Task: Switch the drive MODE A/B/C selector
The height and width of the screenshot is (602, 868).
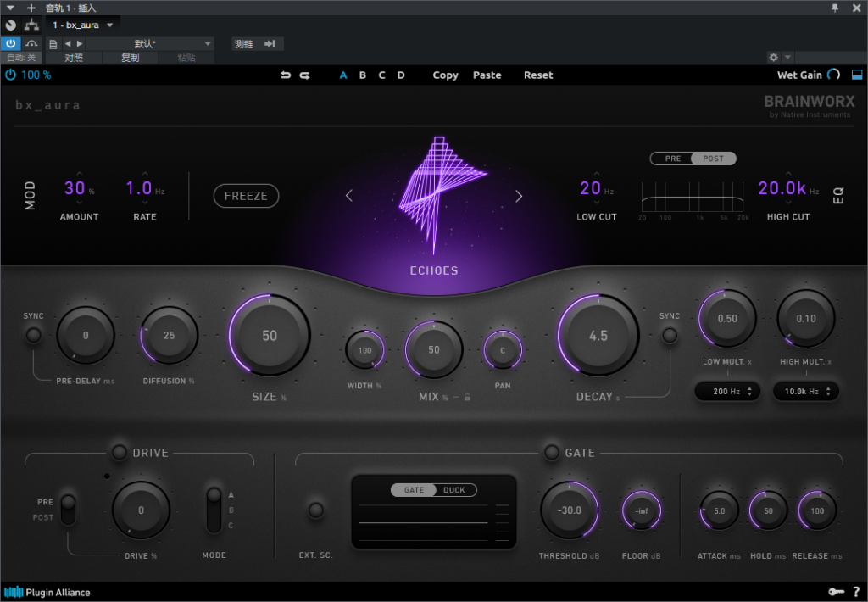Action: [214, 510]
